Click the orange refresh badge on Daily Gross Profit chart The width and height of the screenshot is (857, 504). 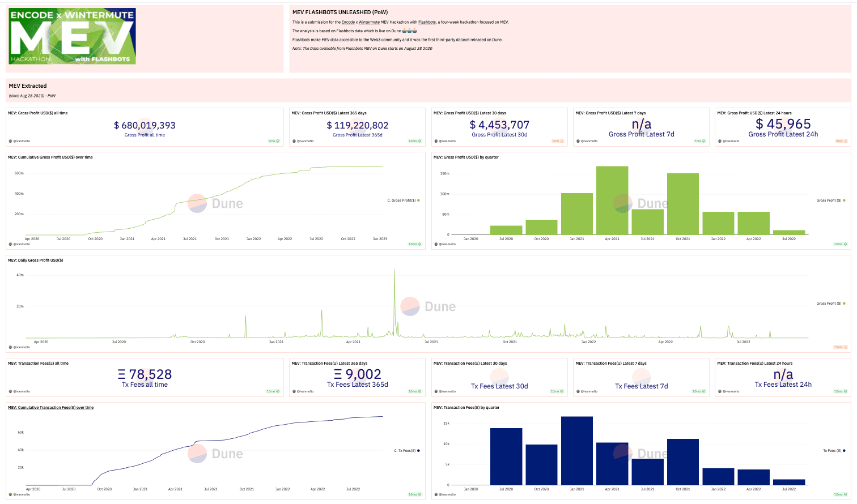tap(841, 347)
